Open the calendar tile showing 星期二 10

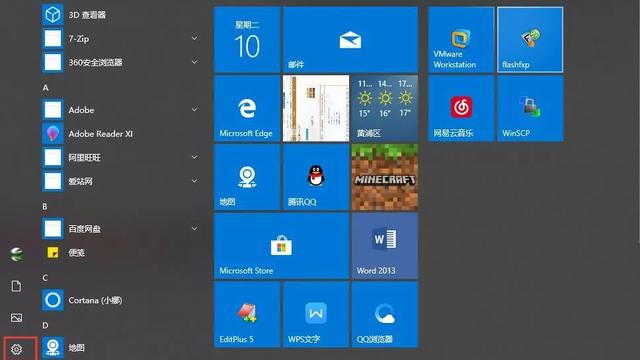(x=247, y=40)
